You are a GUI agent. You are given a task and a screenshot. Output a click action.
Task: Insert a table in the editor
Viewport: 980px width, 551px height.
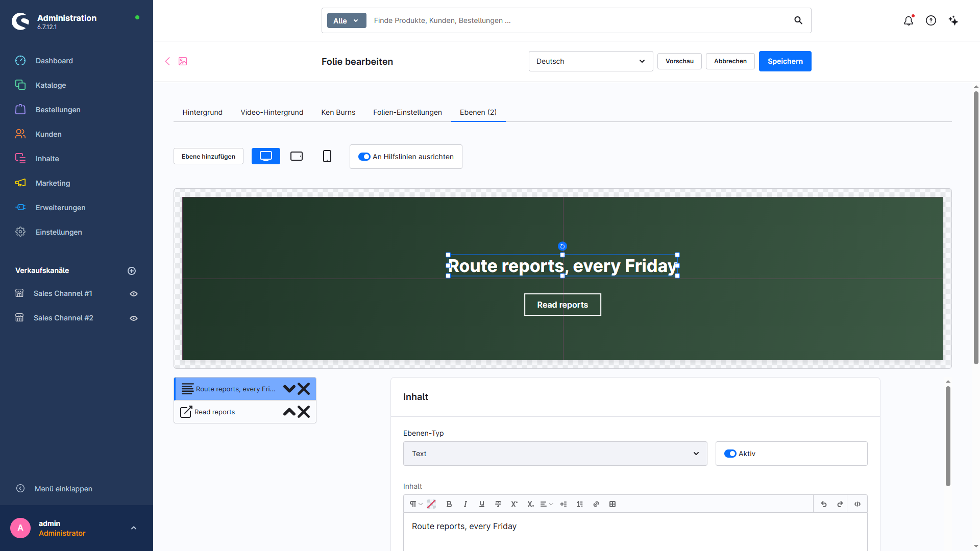click(612, 504)
